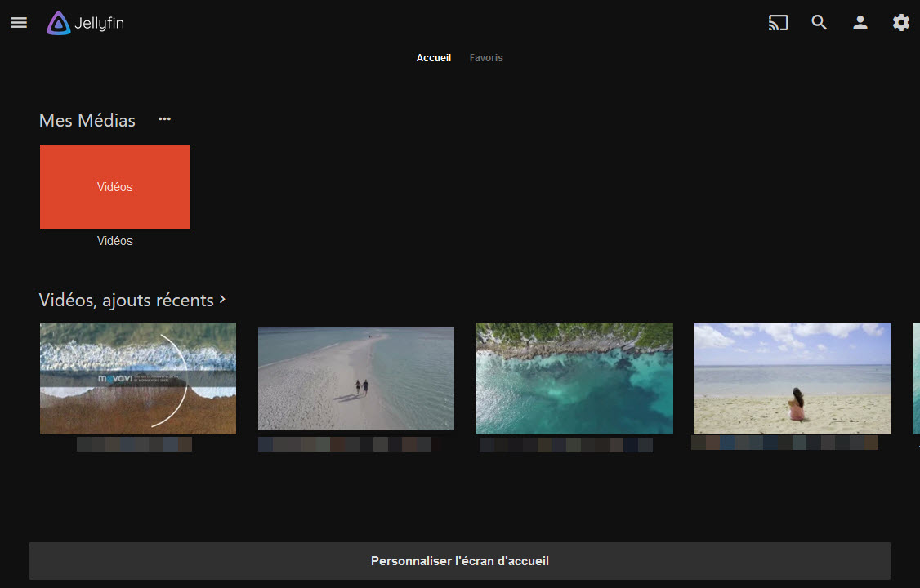Viewport: 920px width, 588px height.
Task: Open the aerial turquoise coastline video
Action: (x=574, y=378)
